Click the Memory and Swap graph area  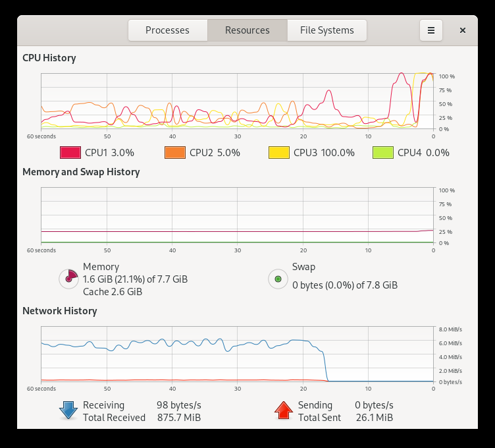tap(237, 215)
